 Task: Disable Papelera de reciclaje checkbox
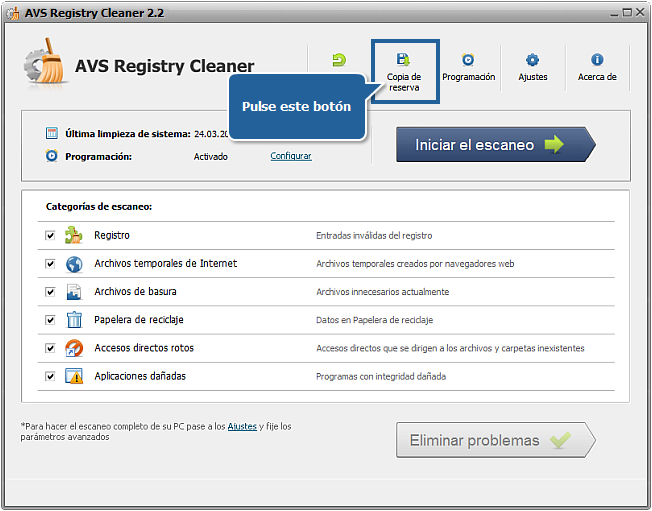pyautogui.click(x=50, y=320)
